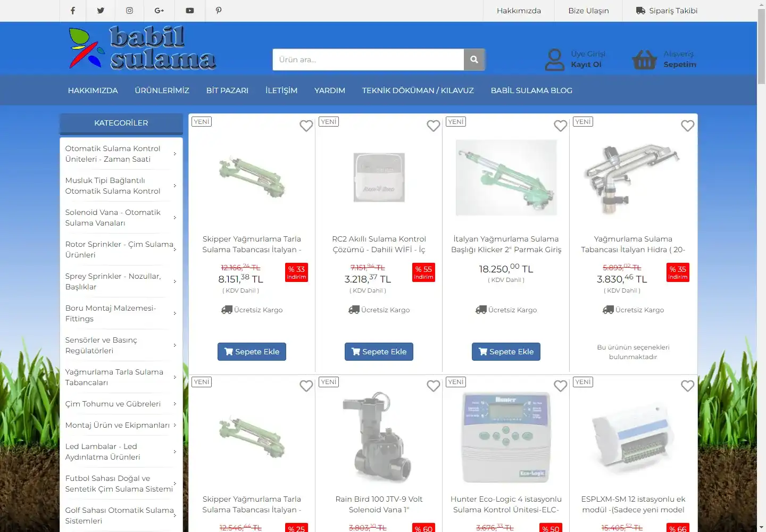This screenshot has height=532, width=766.
Task: Open the RC2 controller product image
Action: [x=379, y=177]
